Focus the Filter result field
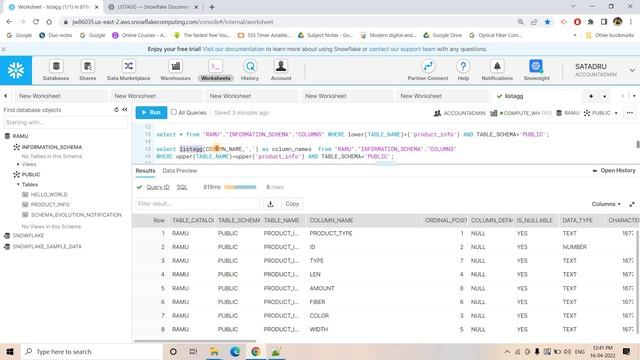This screenshot has width=640, height=360. click(197, 204)
